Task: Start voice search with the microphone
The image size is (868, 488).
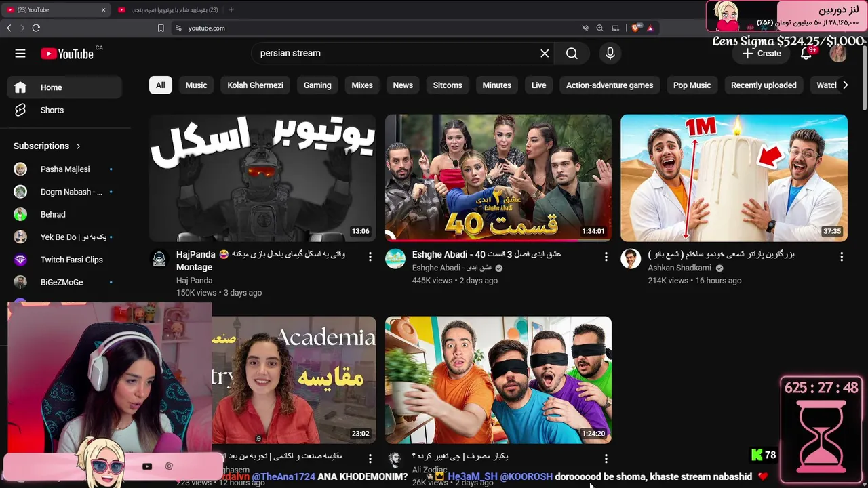Action: [610, 54]
